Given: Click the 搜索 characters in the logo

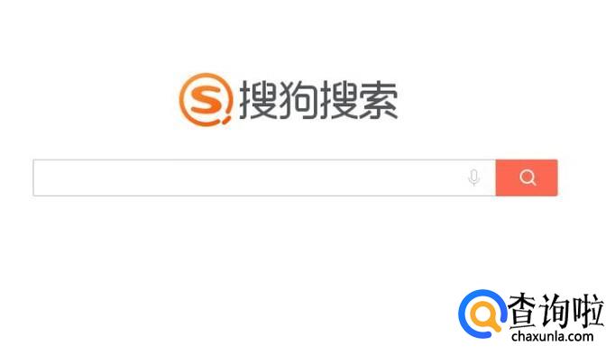Looking at the screenshot, I should coord(359,100).
